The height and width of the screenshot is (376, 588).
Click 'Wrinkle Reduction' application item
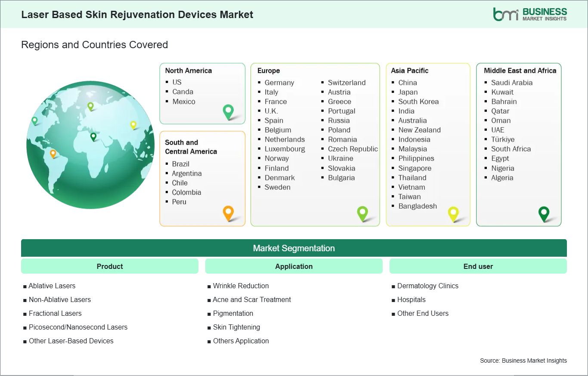241,286
